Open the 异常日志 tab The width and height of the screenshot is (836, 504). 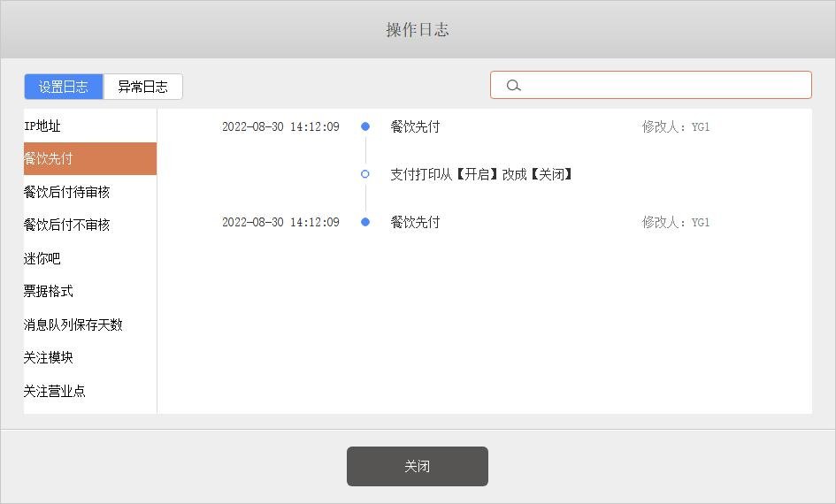point(143,87)
